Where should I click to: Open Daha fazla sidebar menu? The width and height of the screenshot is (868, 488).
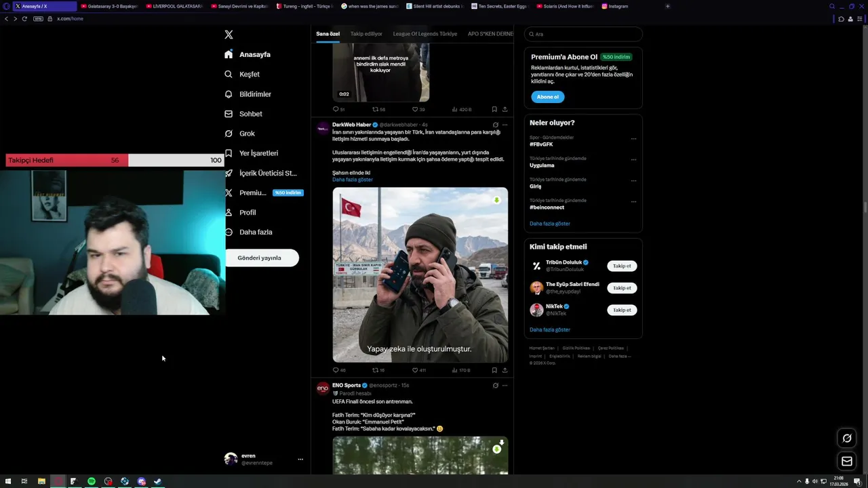pos(248,232)
